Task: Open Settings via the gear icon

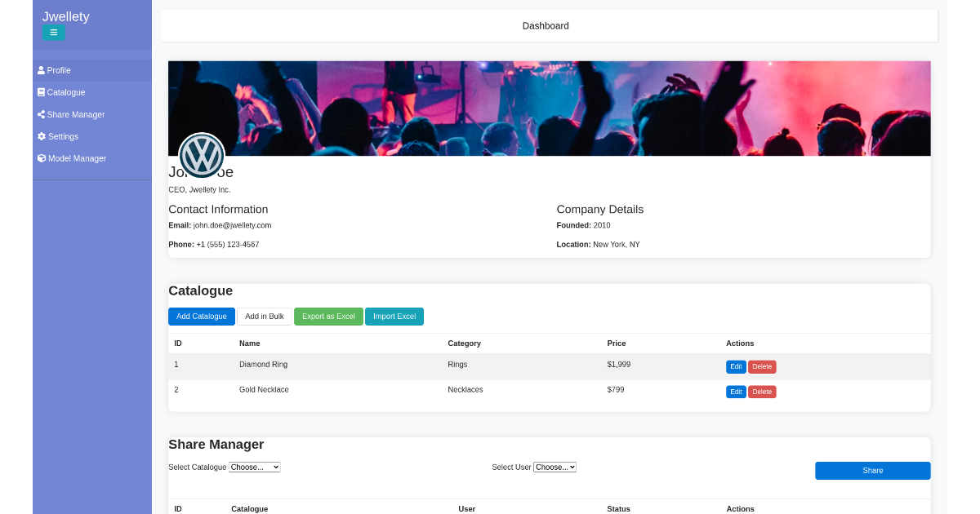Action: [x=40, y=136]
